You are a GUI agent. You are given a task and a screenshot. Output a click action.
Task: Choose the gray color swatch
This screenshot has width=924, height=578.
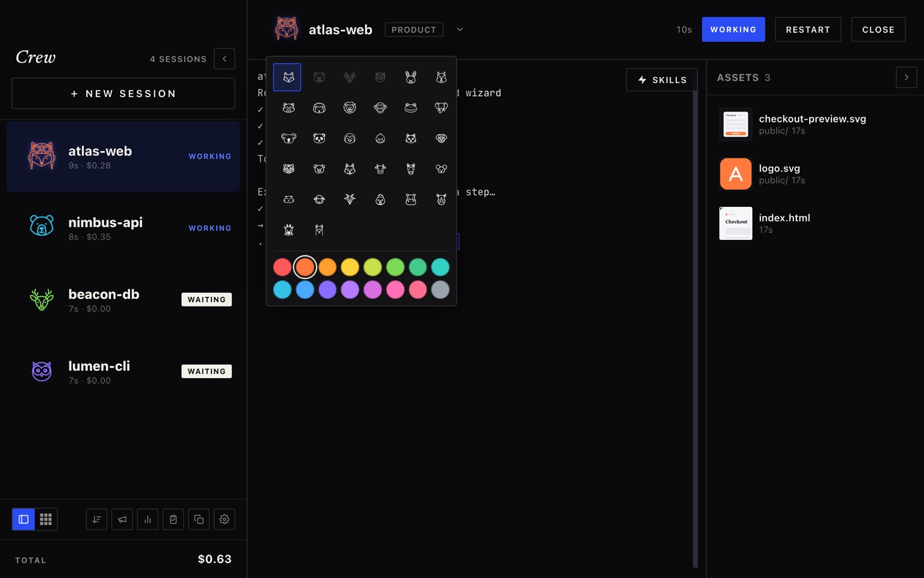point(440,290)
